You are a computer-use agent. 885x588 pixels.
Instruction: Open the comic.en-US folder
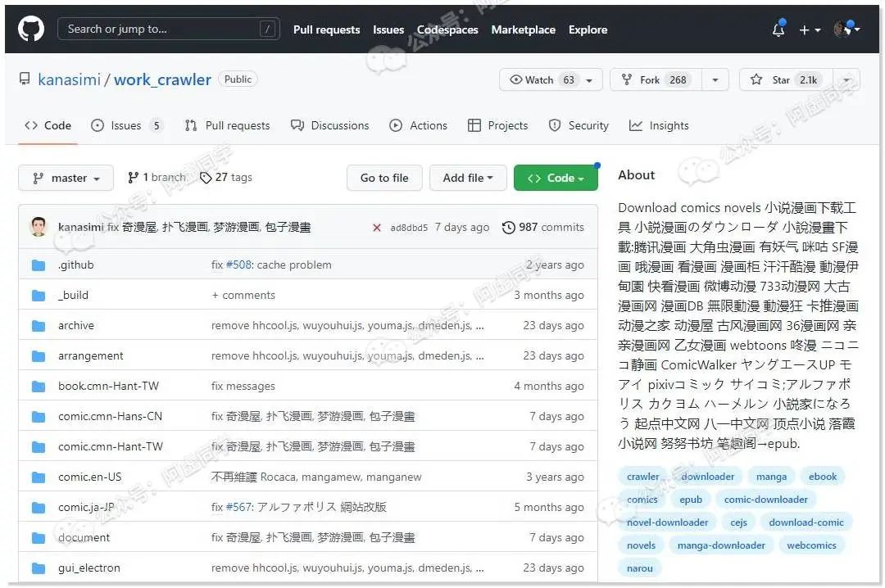click(x=90, y=477)
